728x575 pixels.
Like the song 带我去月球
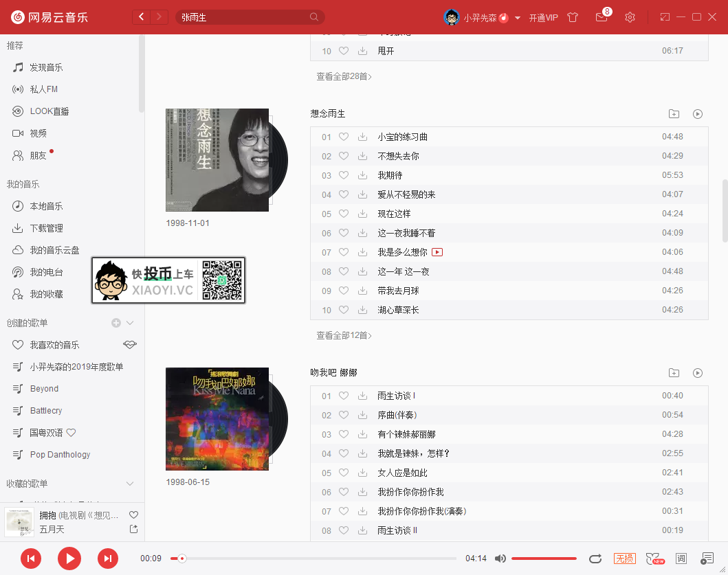coord(344,291)
